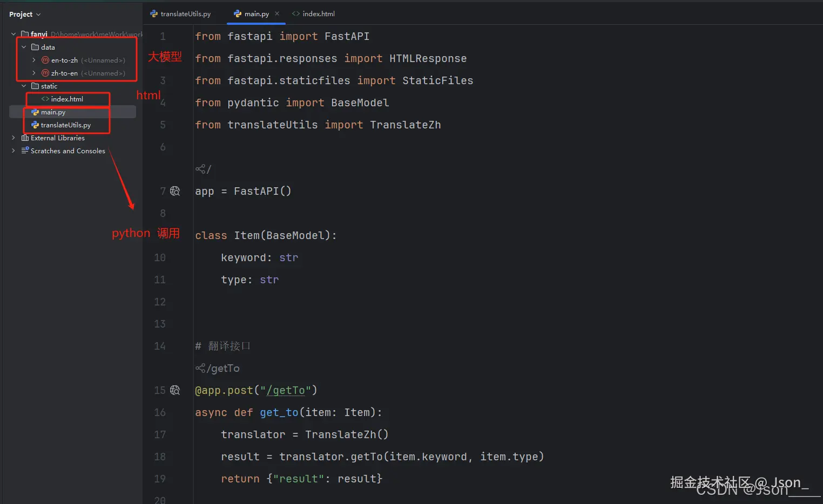823x504 pixels.
Task: Click the External Libraries icon
Action: click(25, 138)
